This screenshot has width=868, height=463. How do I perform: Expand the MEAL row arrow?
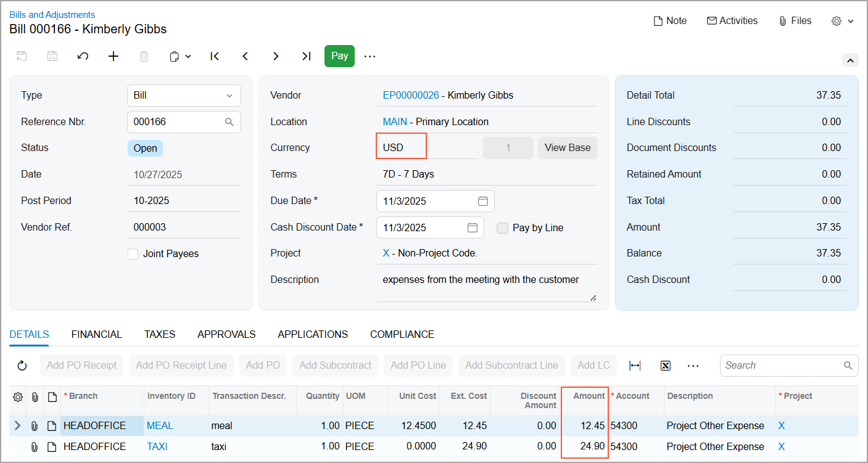[x=17, y=426]
